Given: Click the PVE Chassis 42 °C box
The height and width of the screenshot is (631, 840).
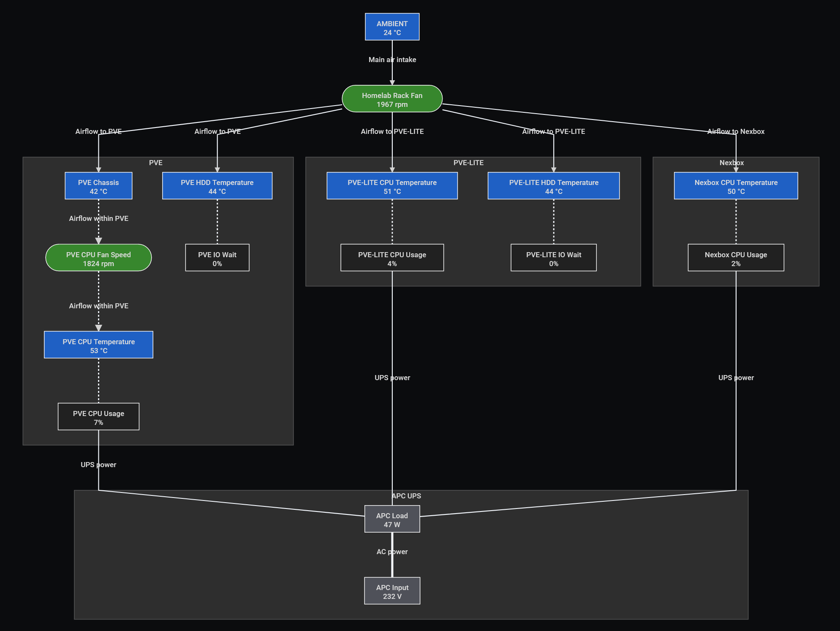Looking at the screenshot, I should point(98,186).
